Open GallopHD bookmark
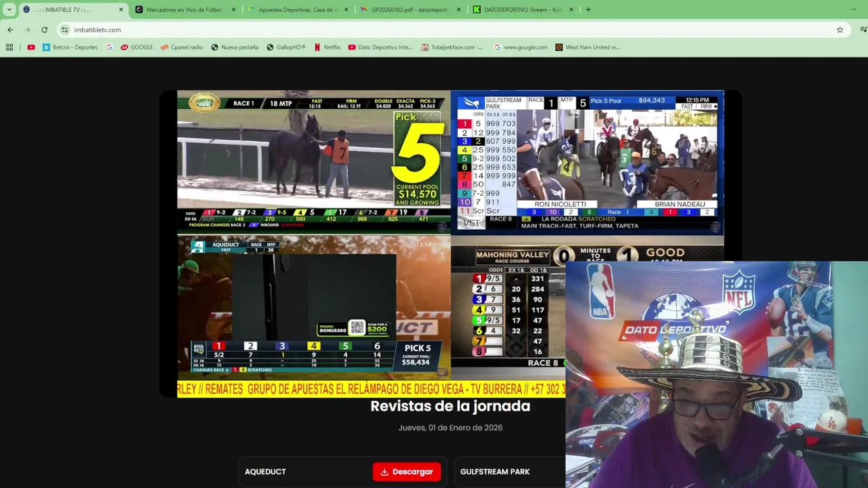Screen dimensions: 868x488 click(285, 47)
